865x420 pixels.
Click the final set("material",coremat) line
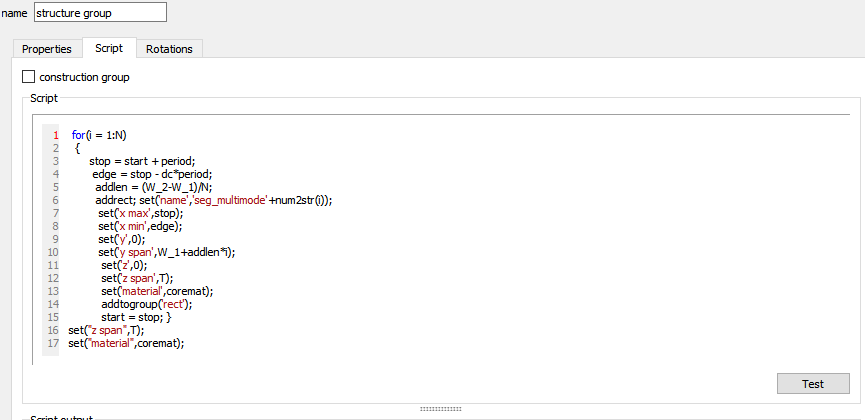pyautogui.click(x=126, y=343)
